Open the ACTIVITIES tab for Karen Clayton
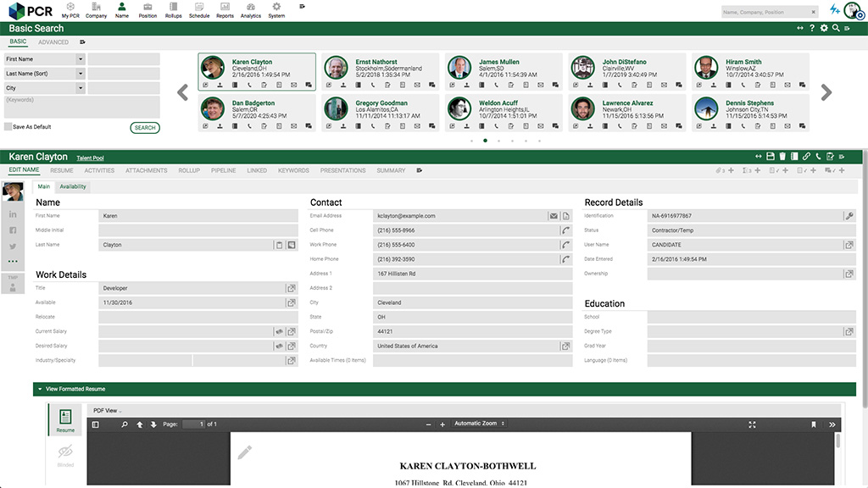This screenshot has width=868, height=488. pyautogui.click(x=99, y=169)
